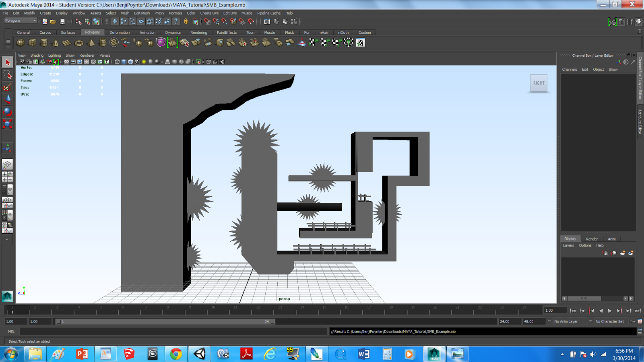Open Render Settings clapperboard with dots
Viewport: 644px width, 362px height.
(x=294, y=21)
